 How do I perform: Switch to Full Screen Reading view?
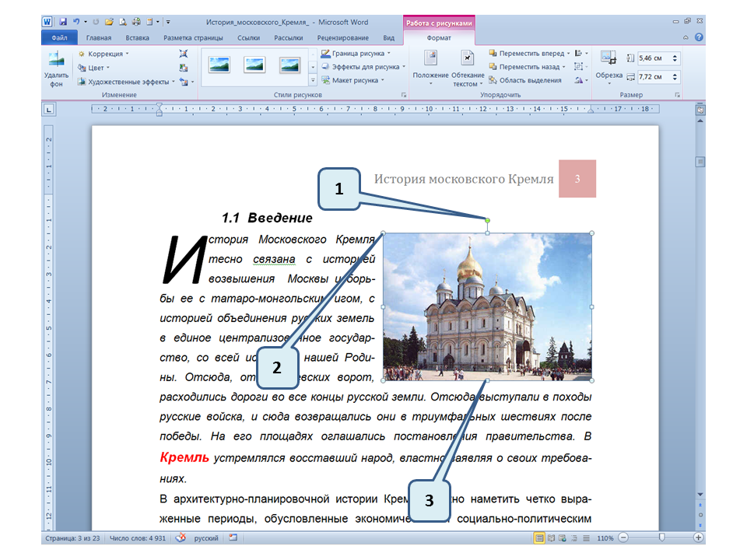[x=552, y=537]
